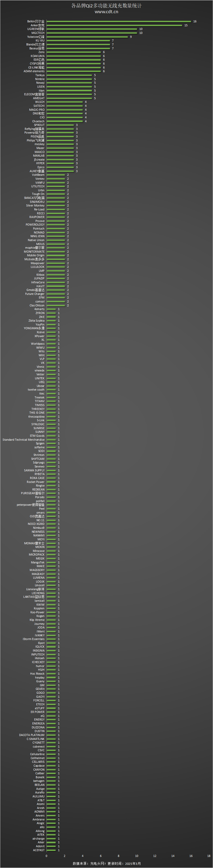
Task: Click the "HYPER" label
Action: (40, 163)
